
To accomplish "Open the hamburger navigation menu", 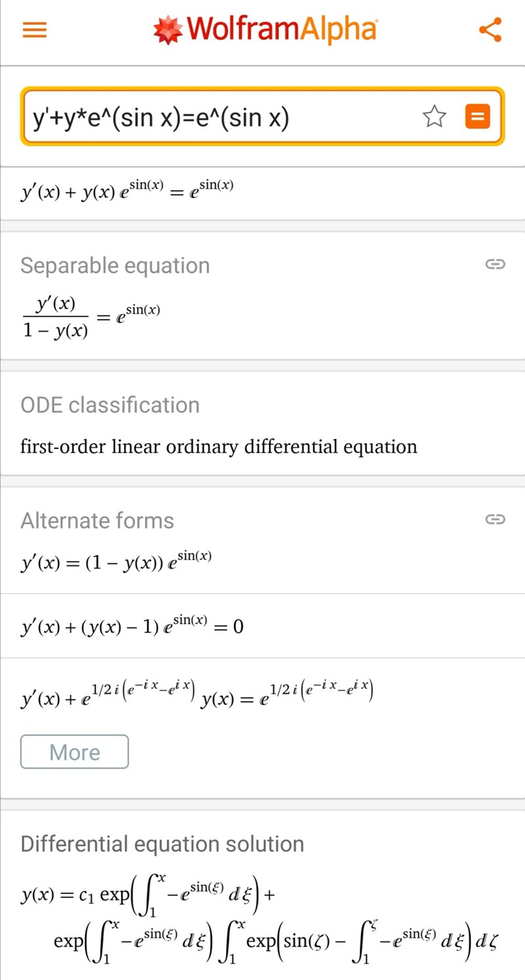I will click(x=35, y=30).
